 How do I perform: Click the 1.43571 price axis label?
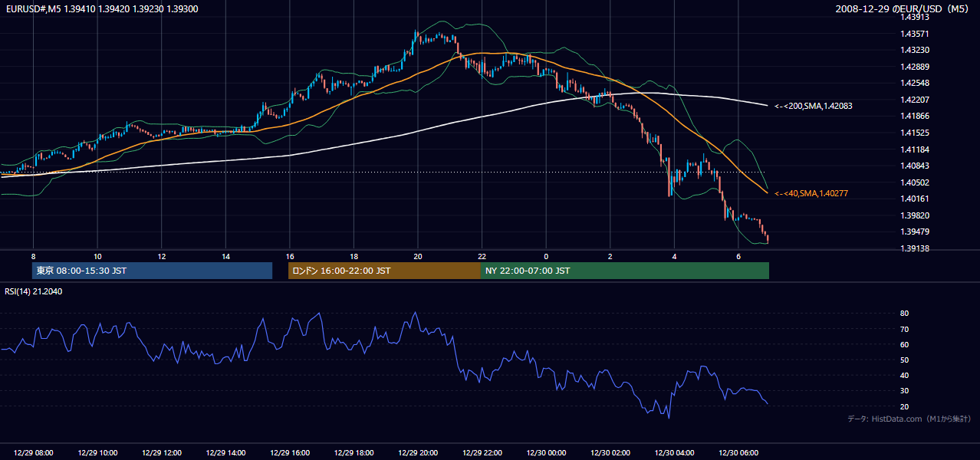pos(916,34)
